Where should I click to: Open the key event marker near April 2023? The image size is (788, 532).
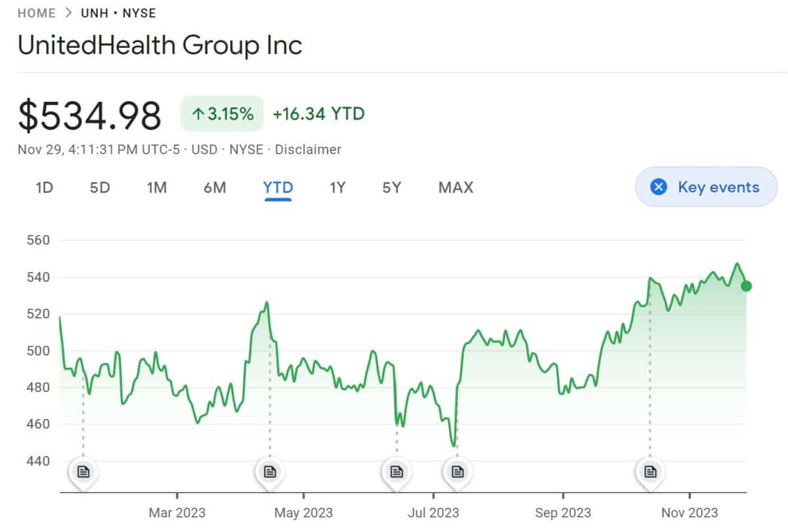click(269, 470)
